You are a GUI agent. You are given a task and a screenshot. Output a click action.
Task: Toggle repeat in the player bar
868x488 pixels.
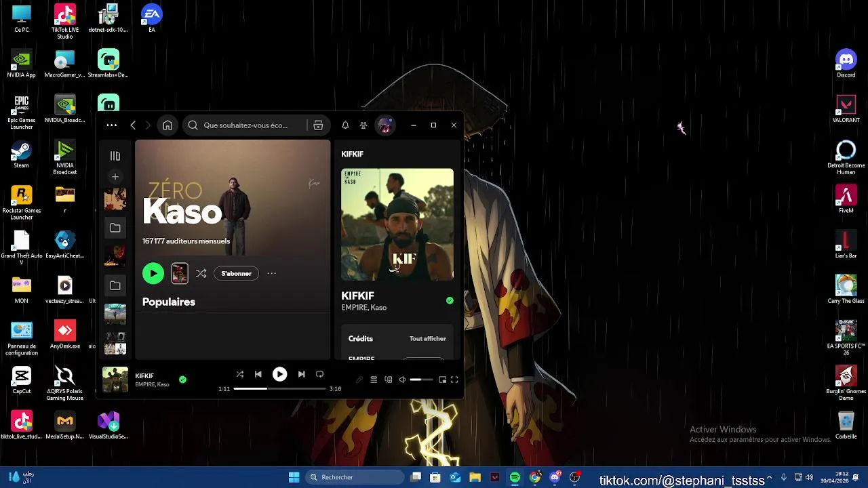pyautogui.click(x=319, y=374)
